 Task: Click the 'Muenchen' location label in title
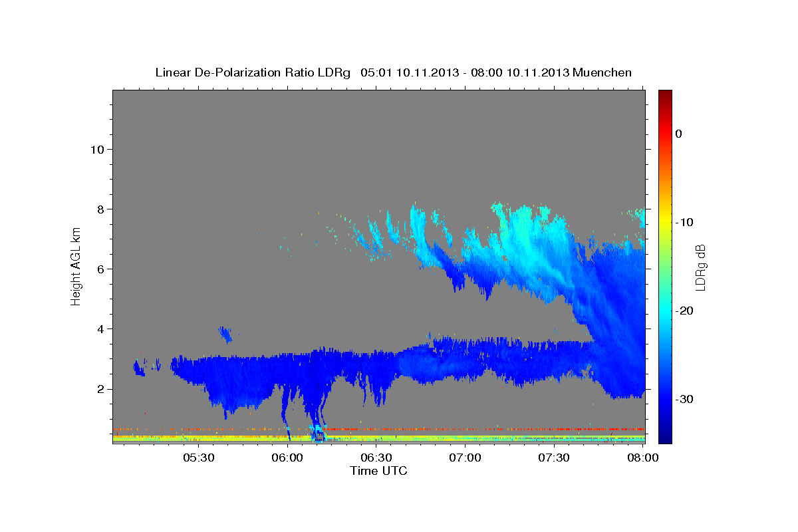[x=602, y=72]
